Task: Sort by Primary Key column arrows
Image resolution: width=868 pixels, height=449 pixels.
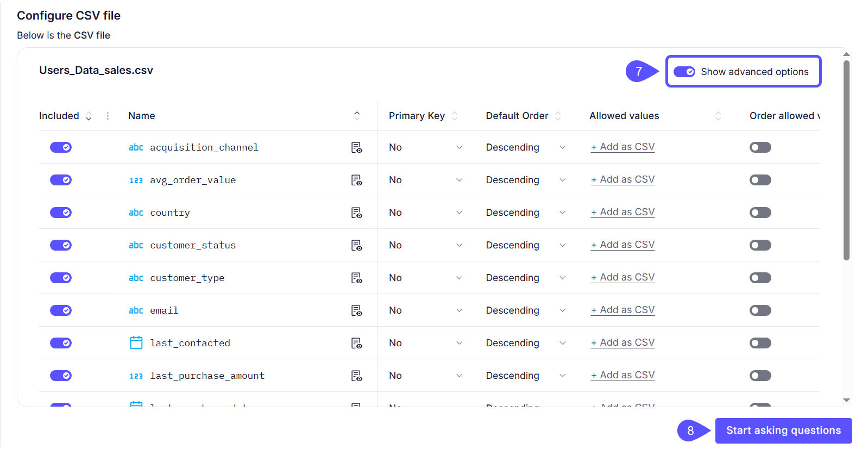Action: point(455,116)
